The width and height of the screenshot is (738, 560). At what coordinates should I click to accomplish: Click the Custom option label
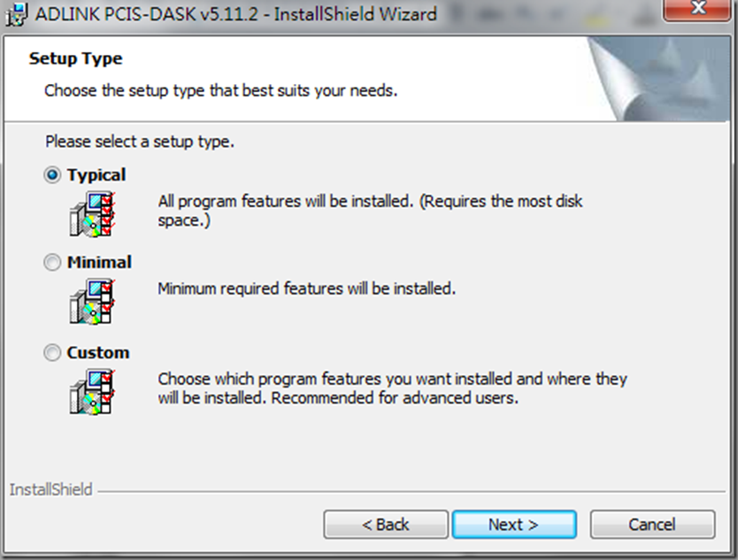point(98,352)
